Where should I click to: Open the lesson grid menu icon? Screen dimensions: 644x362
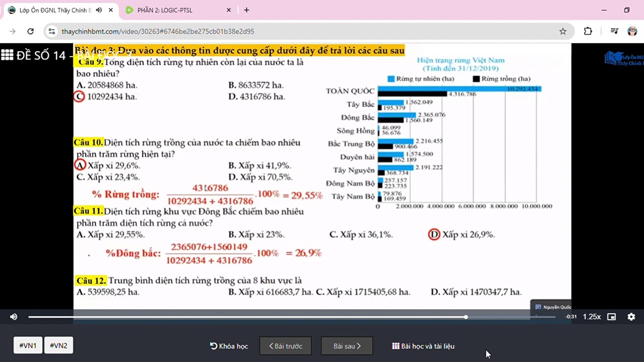point(7,55)
